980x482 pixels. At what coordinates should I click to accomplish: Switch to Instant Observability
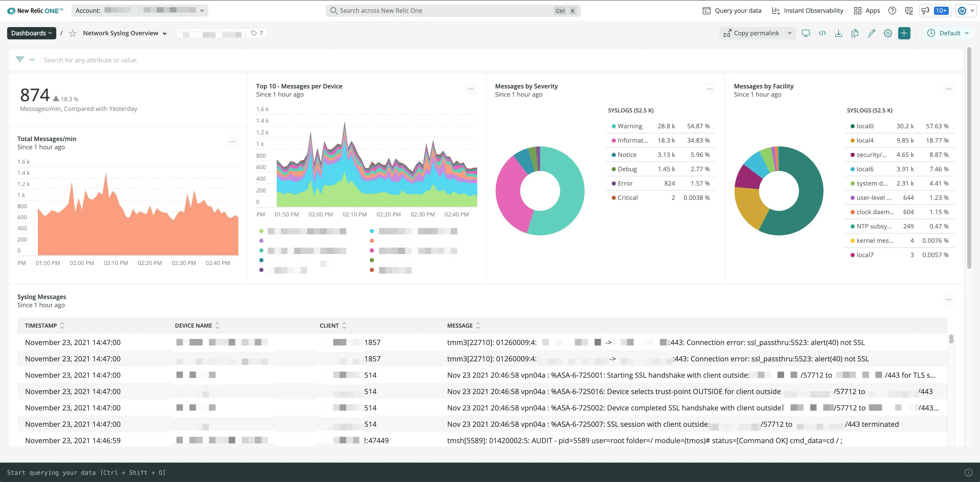(807, 10)
